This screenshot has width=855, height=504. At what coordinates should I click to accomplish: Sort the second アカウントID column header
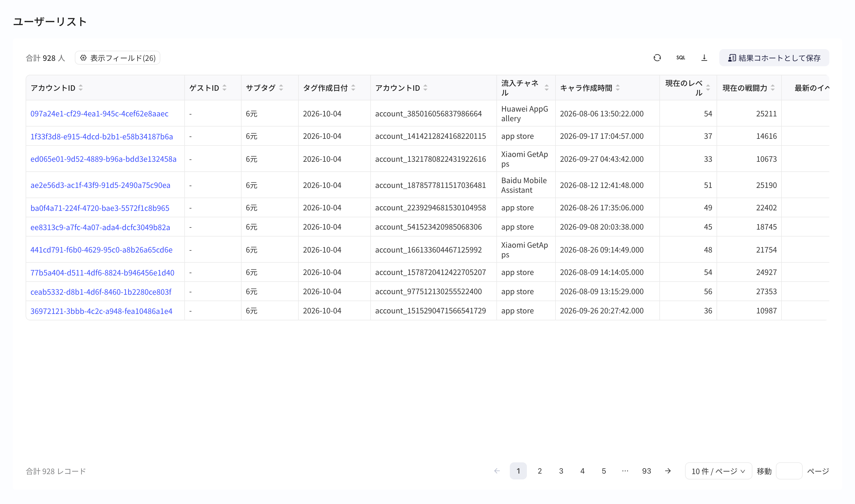(x=425, y=88)
